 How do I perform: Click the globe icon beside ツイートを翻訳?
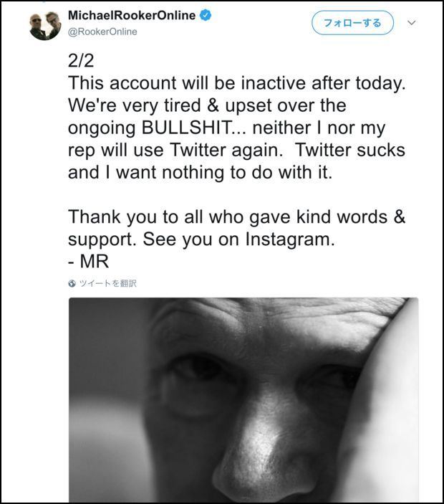72,284
